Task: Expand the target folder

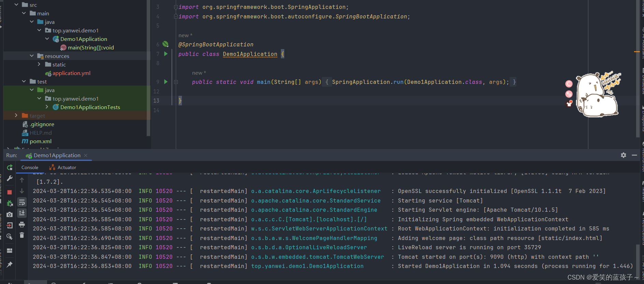Action: point(16,115)
